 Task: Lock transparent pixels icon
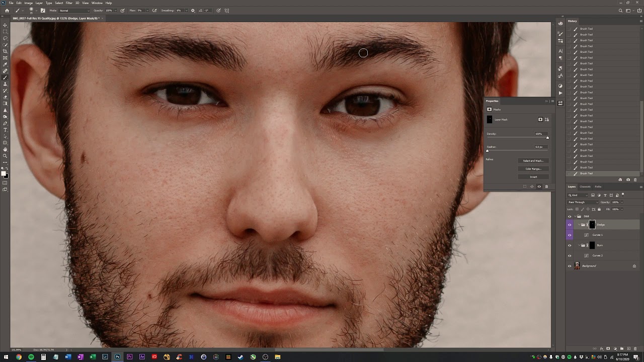click(577, 209)
